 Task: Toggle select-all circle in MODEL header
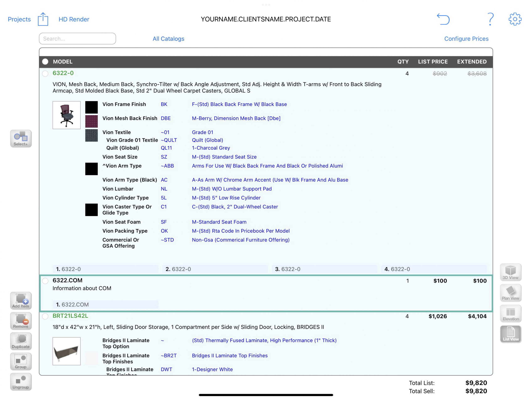pos(45,62)
